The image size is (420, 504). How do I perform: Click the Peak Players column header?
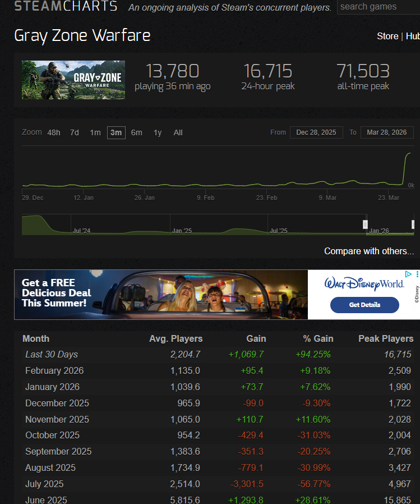click(386, 339)
